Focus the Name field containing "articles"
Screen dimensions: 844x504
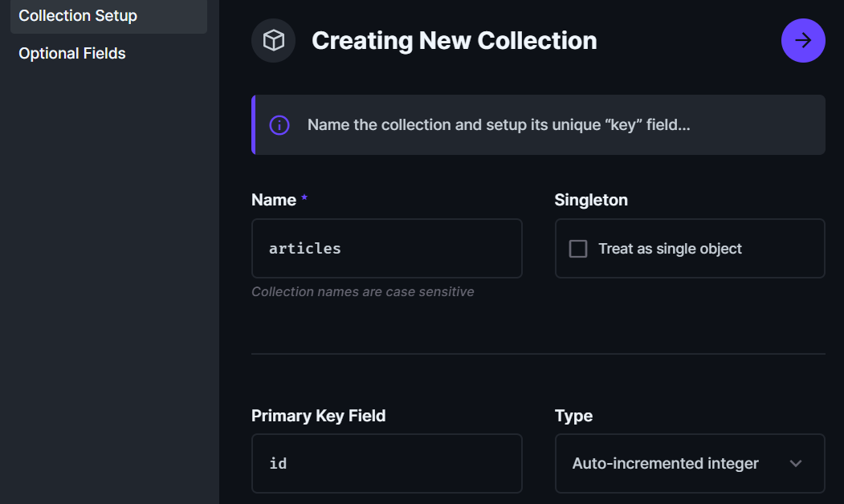pos(386,249)
